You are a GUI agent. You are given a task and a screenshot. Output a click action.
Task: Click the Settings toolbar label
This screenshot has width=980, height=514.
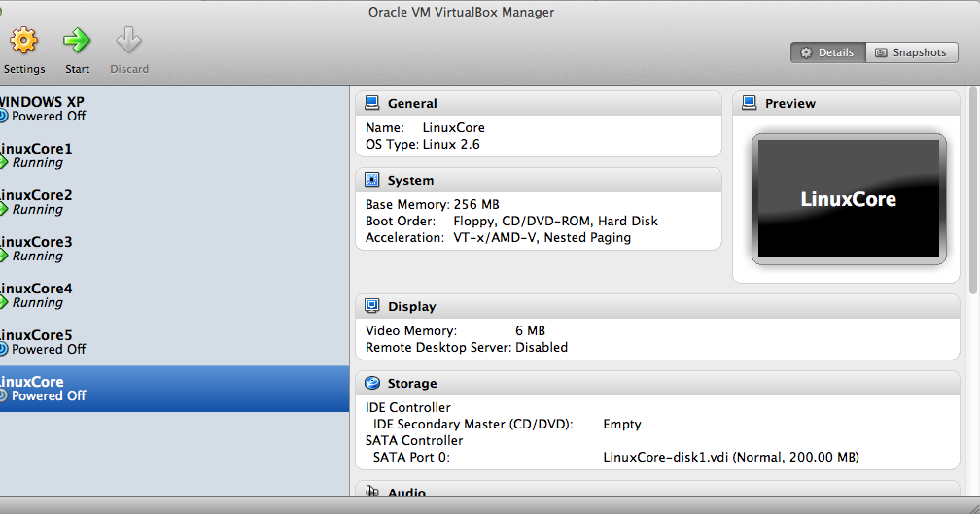pos(24,69)
